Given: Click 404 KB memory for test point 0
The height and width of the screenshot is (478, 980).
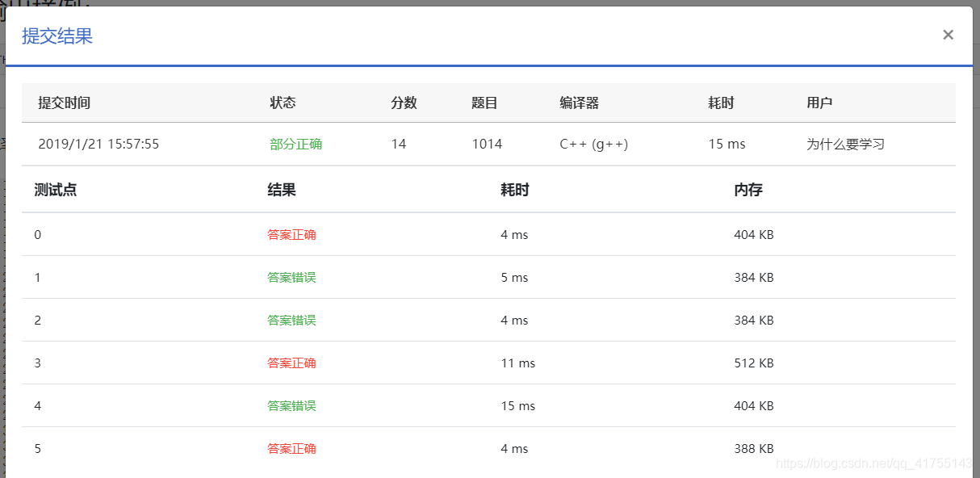Looking at the screenshot, I should (754, 235).
